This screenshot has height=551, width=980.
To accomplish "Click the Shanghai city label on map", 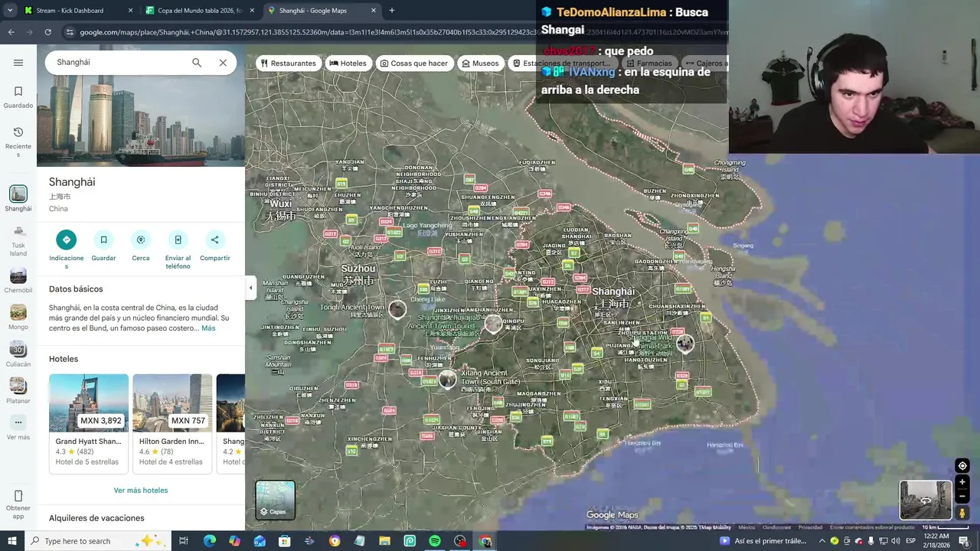I will [613, 292].
